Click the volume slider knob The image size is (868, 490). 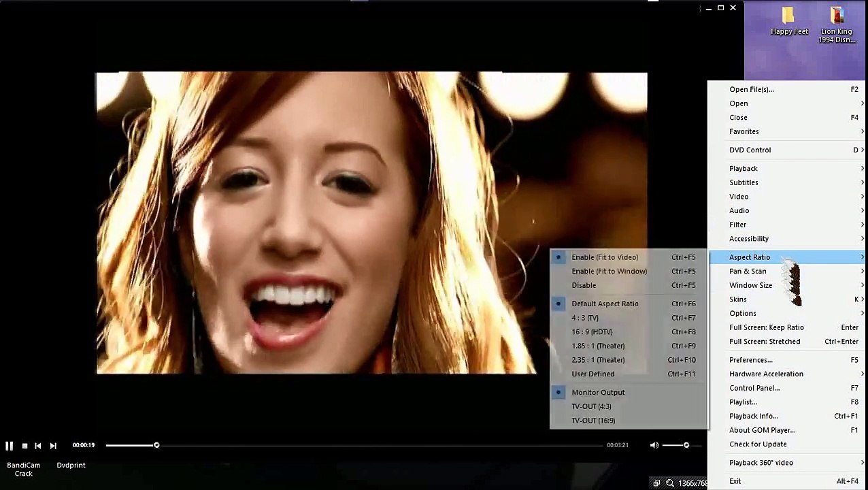tap(686, 445)
